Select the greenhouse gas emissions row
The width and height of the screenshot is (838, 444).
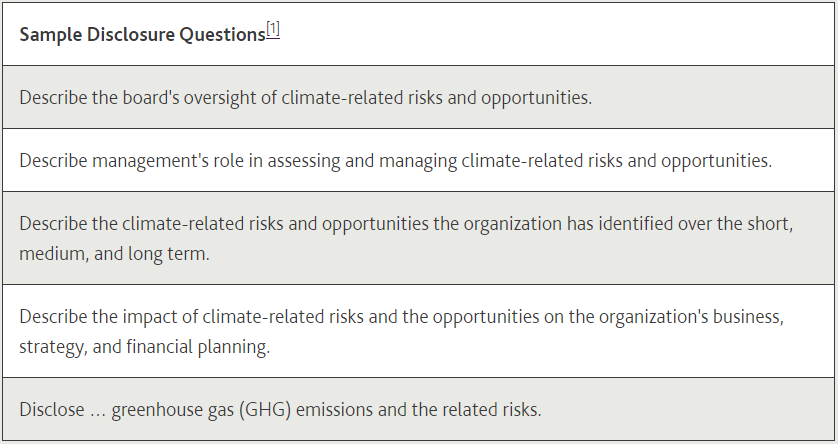419,409
